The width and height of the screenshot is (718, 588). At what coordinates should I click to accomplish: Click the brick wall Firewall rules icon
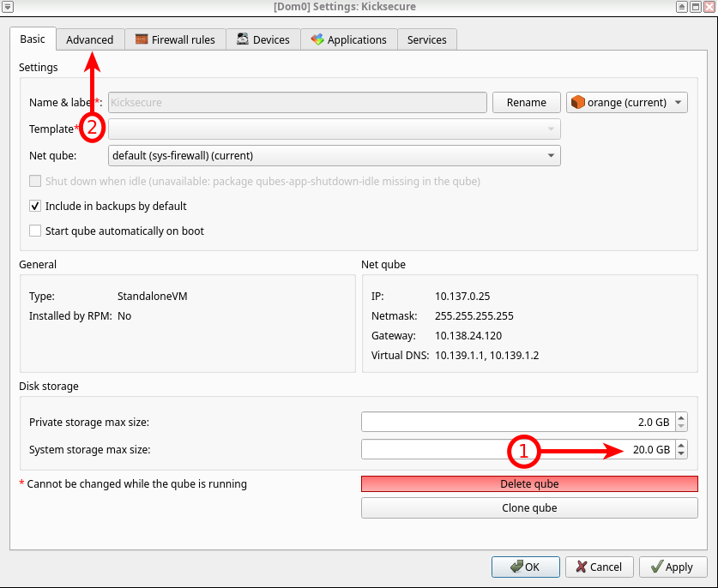coord(141,39)
